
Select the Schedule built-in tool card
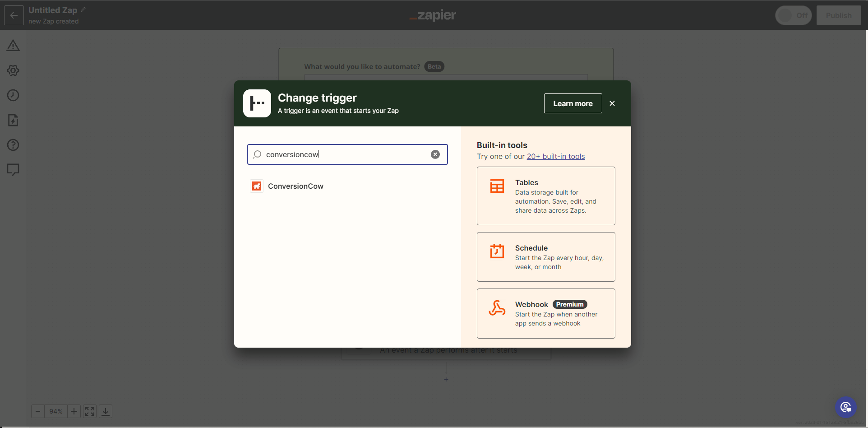(546, 257)
